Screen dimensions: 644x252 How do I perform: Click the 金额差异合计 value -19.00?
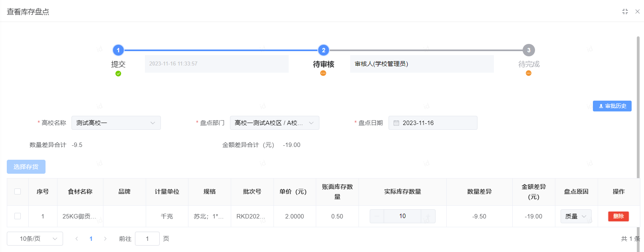coord(291,145)
